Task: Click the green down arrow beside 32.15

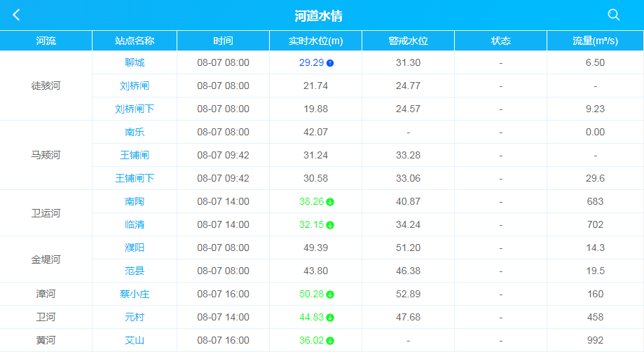Action: click(330, 225)
